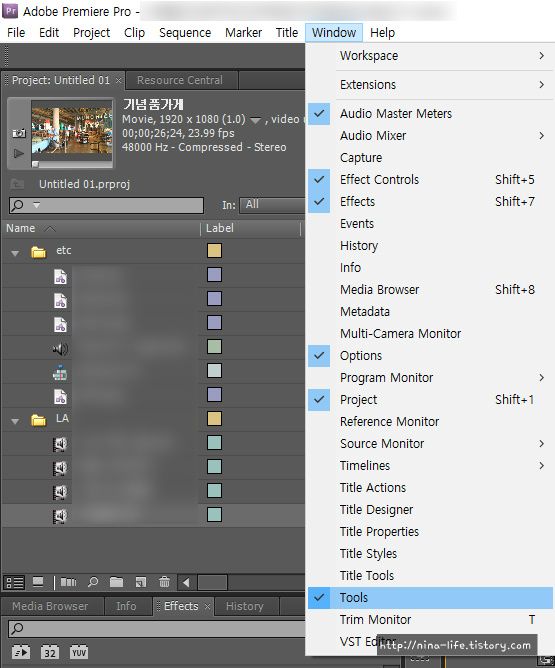This screenshot has width=555, height=668.
Task: Click the etc bin orange label swatch
Action: 214,250
